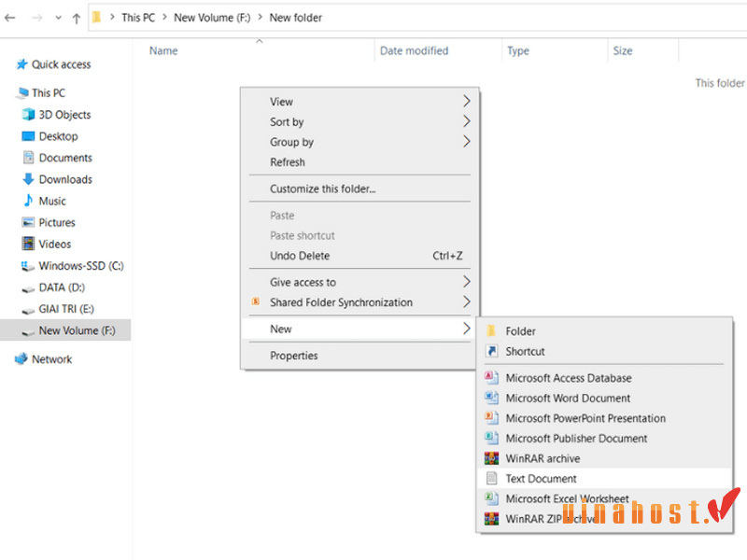The image size is (747, 560).
Task: Create a new WinRAR ZIP archive
Action: pos(604,519)
